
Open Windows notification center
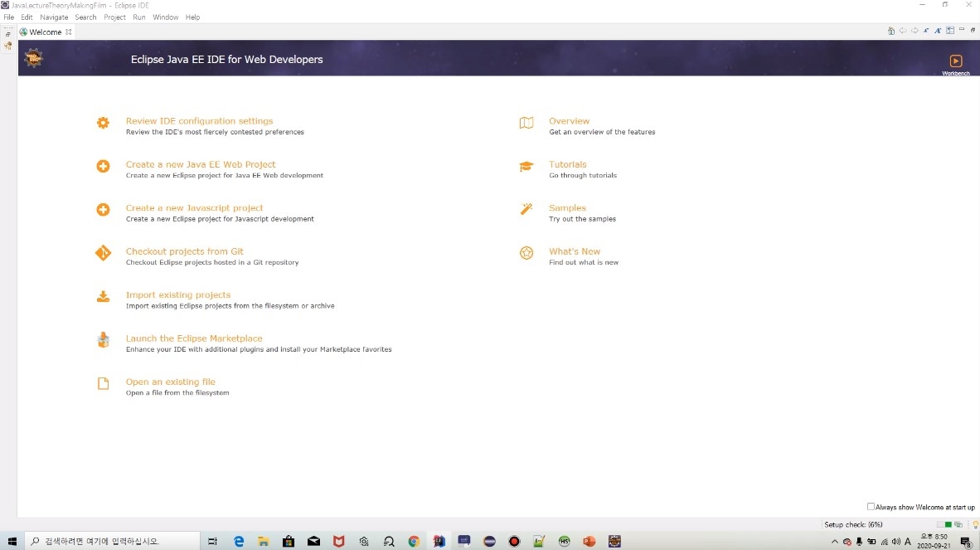(966, 542)
